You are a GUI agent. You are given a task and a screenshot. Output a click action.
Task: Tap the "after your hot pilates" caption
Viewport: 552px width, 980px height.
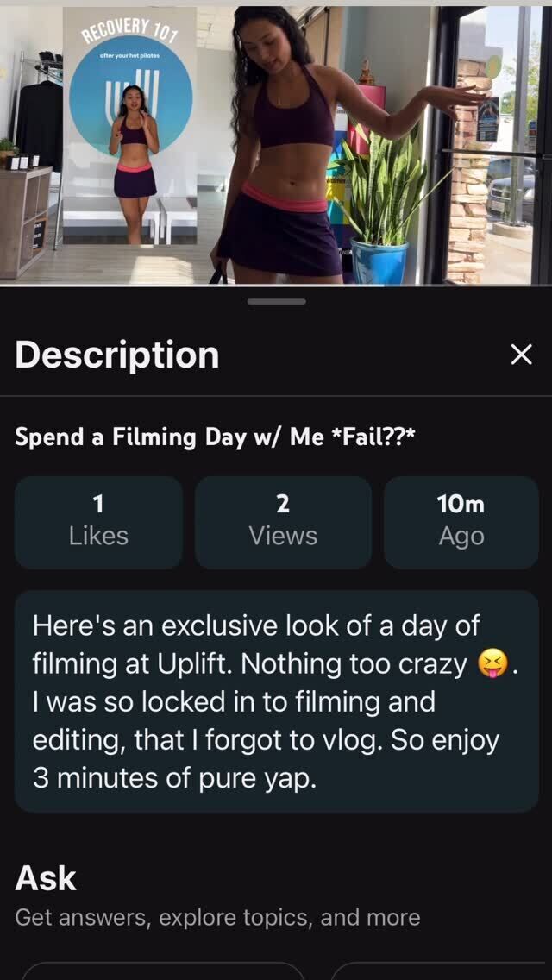tap(129, 55)
